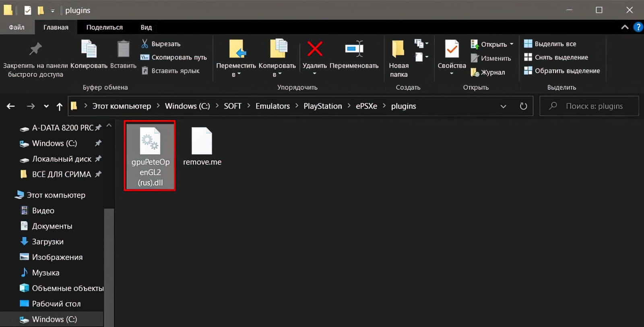Select the gpuPeteOpenGL2 (rus).dll file

tap(150, 156)
